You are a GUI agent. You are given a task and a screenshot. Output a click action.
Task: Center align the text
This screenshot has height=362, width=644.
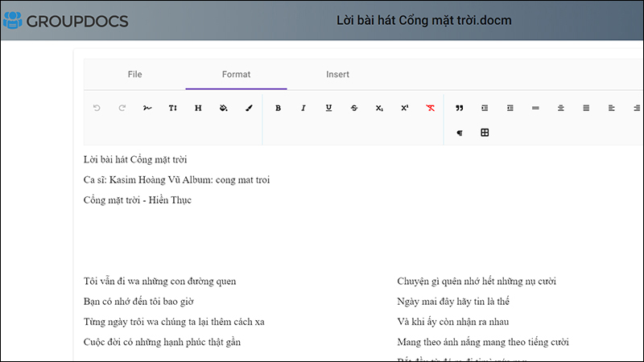[560, 108]
